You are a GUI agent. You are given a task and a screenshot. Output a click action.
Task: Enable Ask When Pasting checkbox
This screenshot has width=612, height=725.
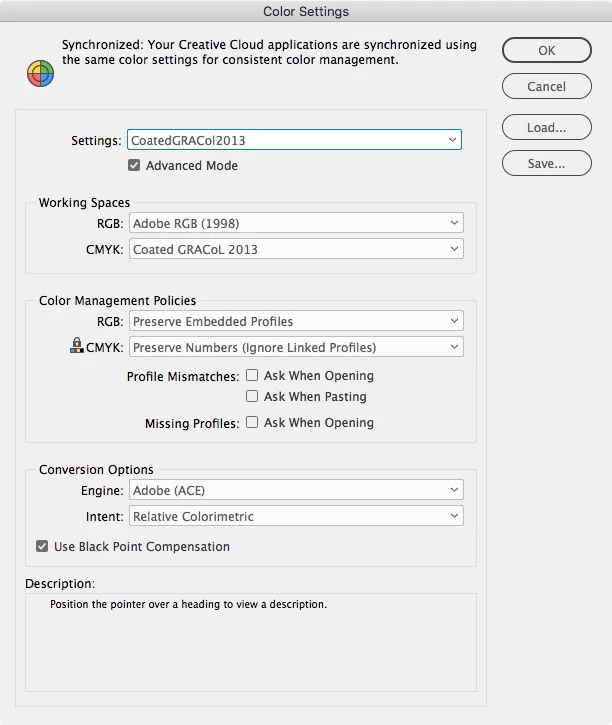pos(252,396)
